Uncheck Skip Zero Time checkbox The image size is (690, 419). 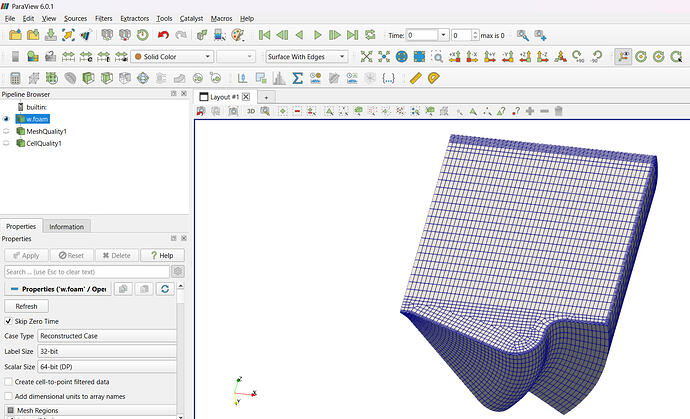click(8, 321)
